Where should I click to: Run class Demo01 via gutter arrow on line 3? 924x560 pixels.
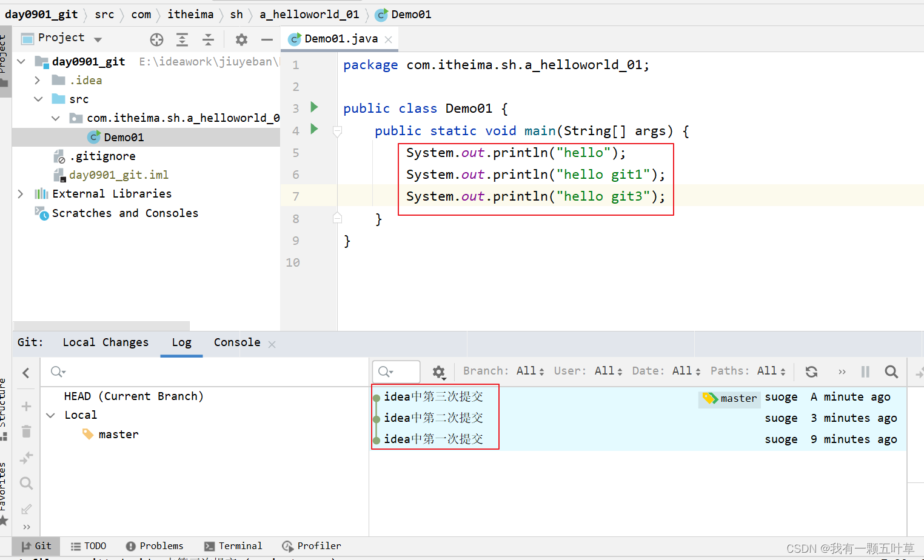(314, 107)
